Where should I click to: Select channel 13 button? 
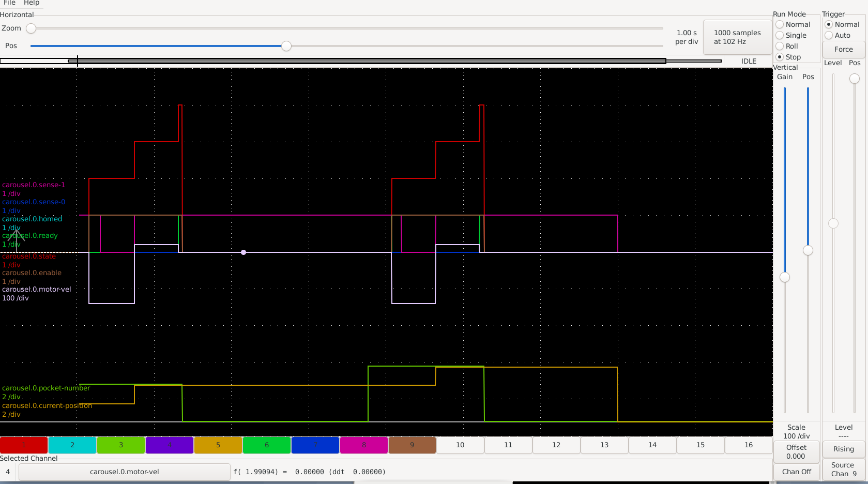point(604,445)
